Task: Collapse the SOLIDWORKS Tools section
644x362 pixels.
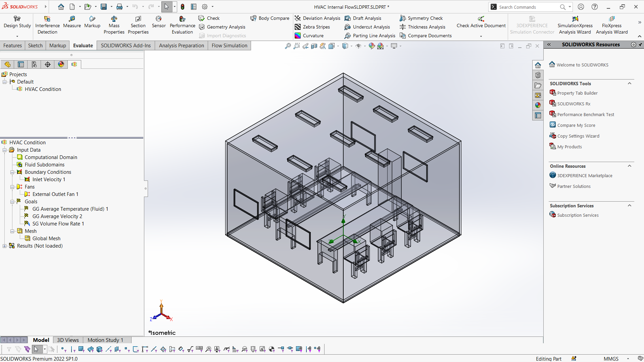Action: (x=630, y=84)
